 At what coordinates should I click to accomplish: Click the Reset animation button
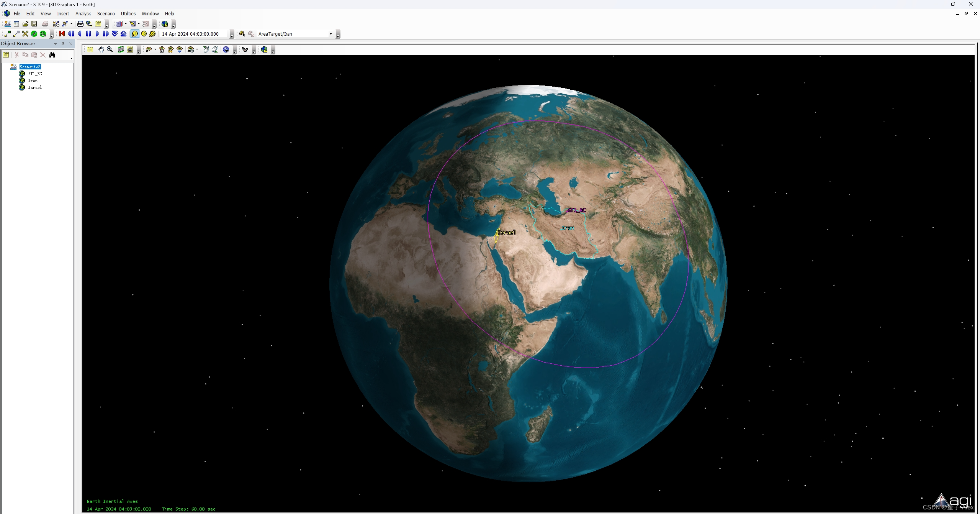[62, 34]
